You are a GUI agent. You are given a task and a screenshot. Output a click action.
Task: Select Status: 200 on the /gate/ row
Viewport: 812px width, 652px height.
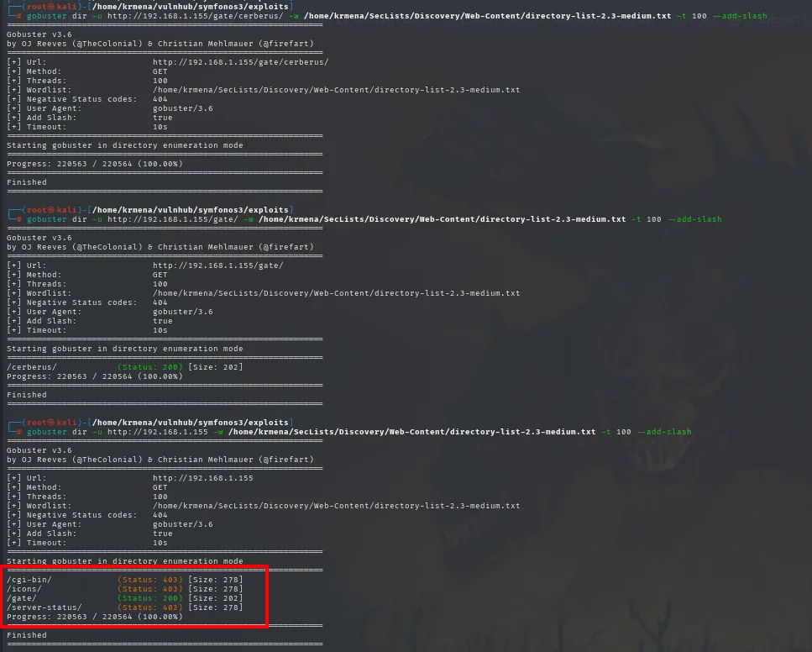pyautogui.click(x=150, y=598)
